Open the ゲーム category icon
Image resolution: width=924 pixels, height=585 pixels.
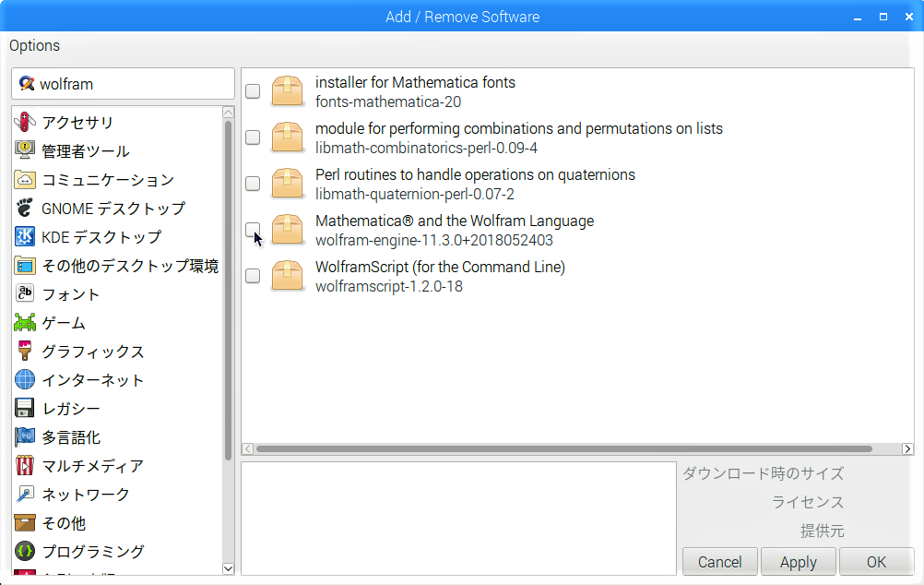click(x=25, y=323)
